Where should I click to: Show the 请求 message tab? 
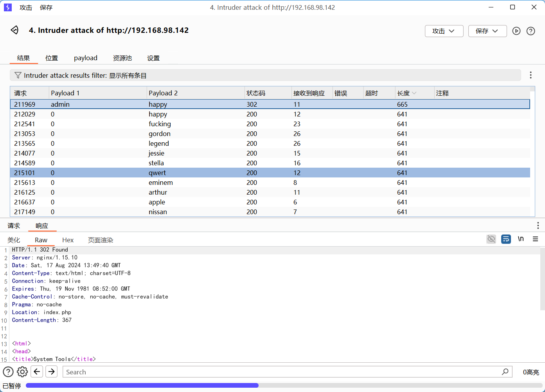[x=14, y=226]
